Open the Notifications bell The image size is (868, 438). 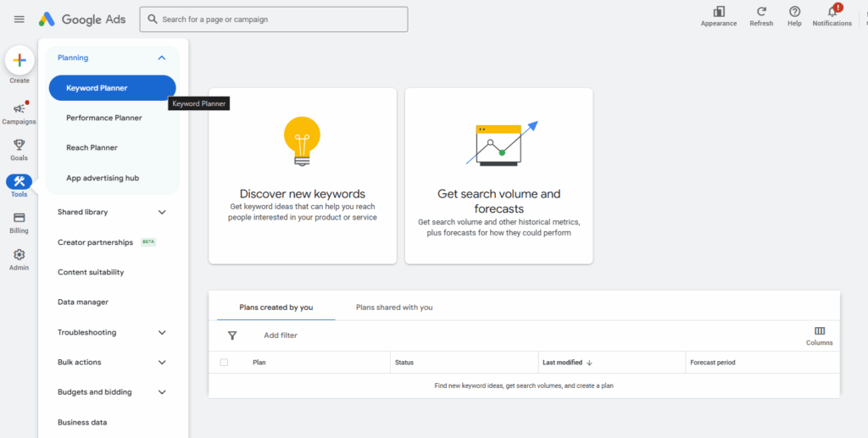point(832,12)
